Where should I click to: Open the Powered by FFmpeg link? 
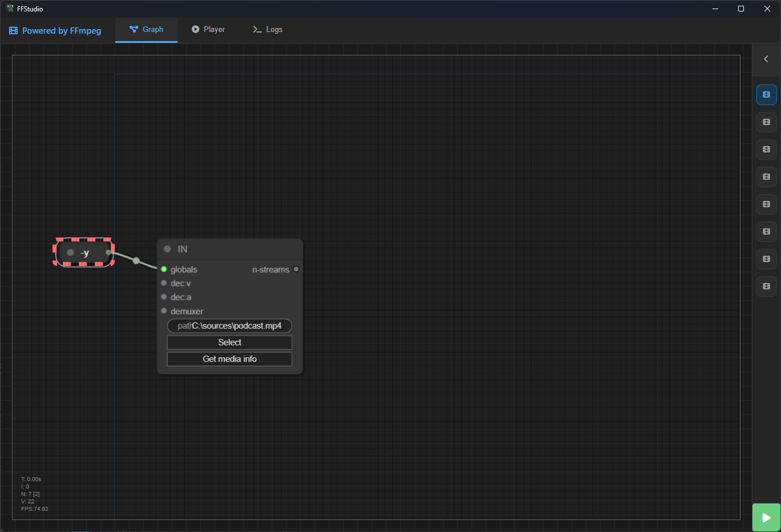pyautogui.click(x=55, y=31)
